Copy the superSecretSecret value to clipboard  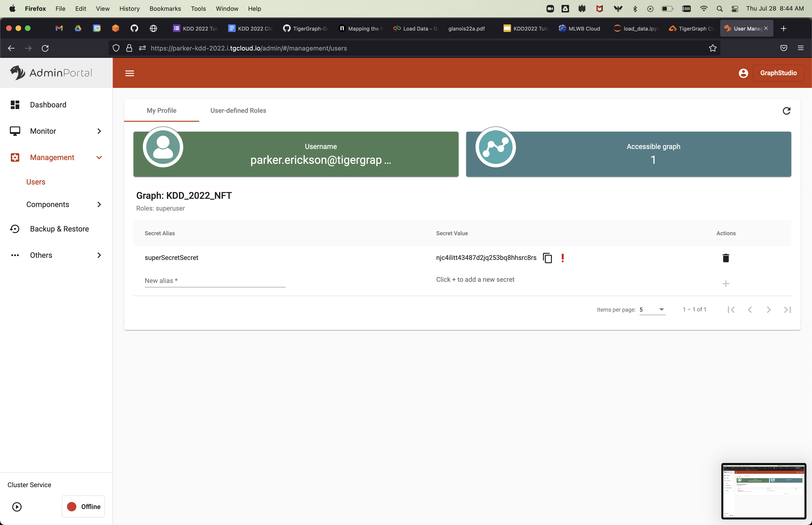[547, 258]
